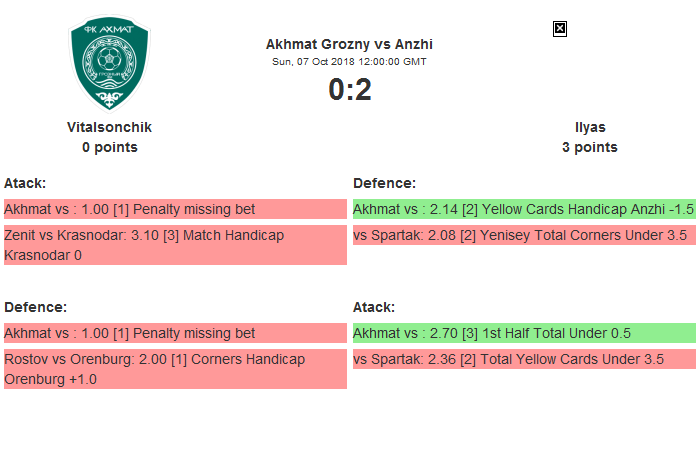The width and height of the screenshot is (700, 460).
Task: Open the Vitalsonchik player name
Action: pyautogui.click(x=109, y=127)
